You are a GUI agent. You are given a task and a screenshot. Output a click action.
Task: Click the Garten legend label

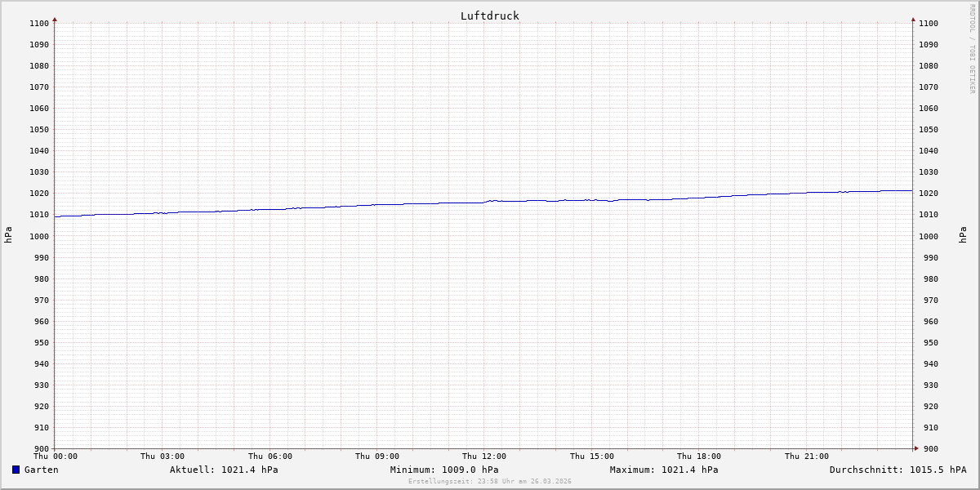(41, 470)
